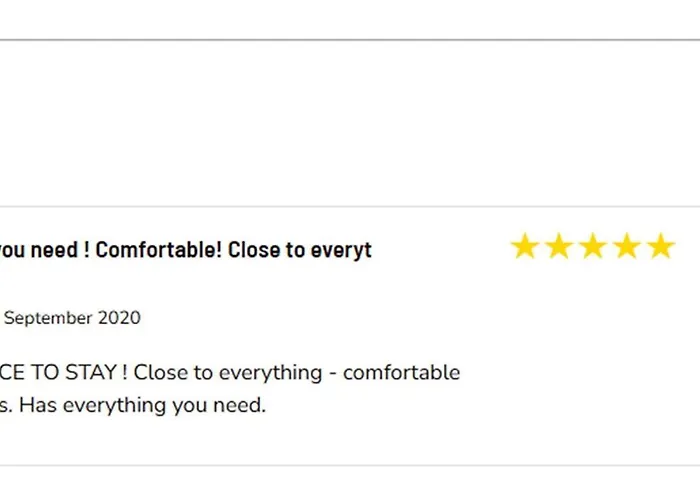Click the fourth yellow rating star

627,247
